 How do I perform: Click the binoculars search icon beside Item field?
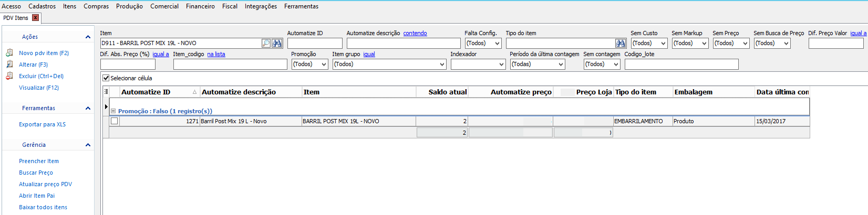pyautogui.click(x=277, y=43)
